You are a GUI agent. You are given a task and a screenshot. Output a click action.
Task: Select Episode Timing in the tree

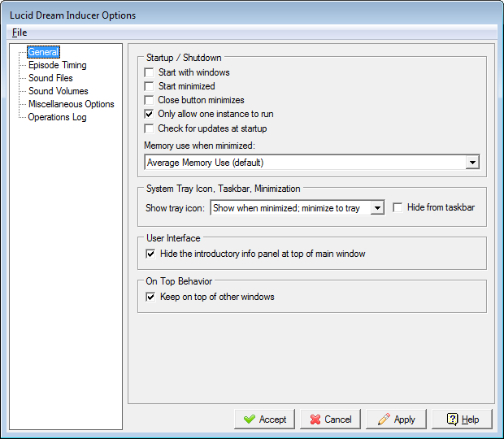tap(57, 65)
